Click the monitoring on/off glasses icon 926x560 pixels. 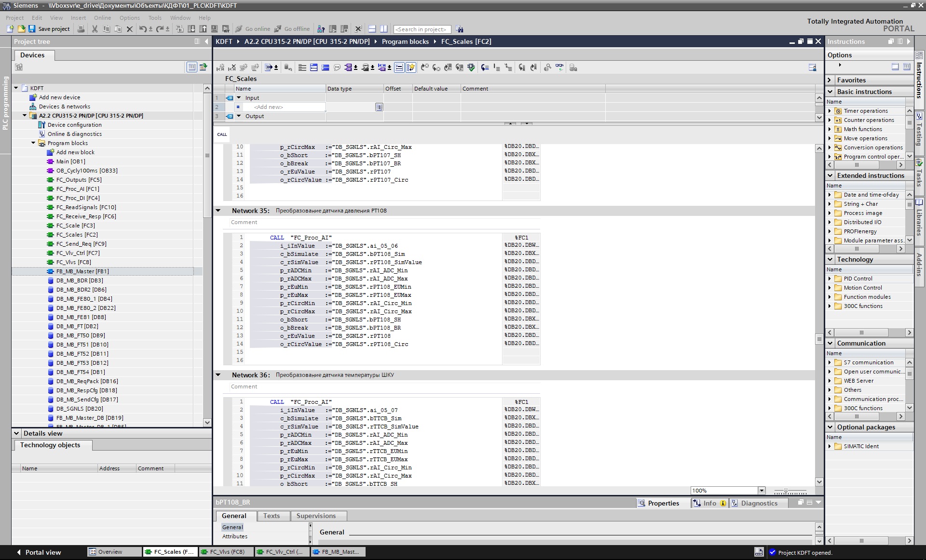(559, 67)
